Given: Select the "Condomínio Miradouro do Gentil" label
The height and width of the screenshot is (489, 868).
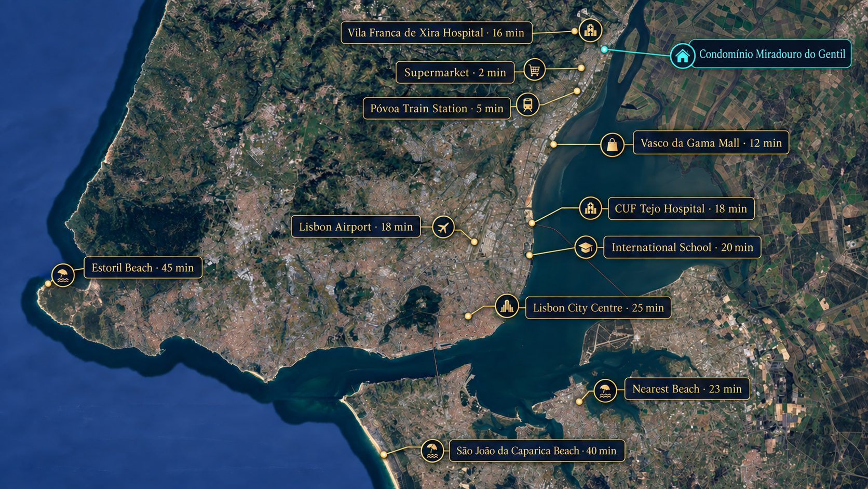Looking at the screenshot, I should (x=771, y=54).
